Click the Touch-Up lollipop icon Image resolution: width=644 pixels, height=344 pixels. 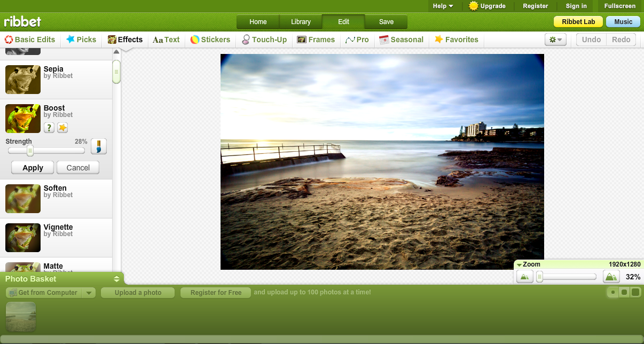click(x=246, y=40)
